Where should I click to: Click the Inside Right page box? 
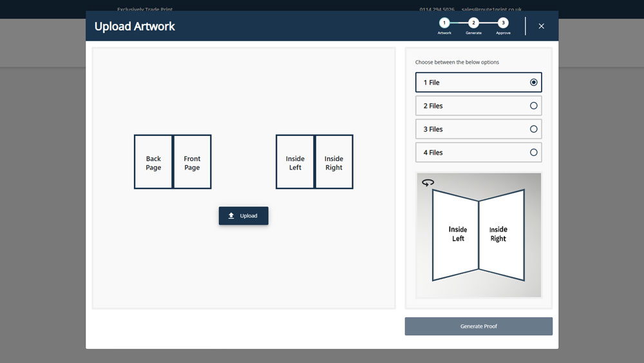(334, 162)
